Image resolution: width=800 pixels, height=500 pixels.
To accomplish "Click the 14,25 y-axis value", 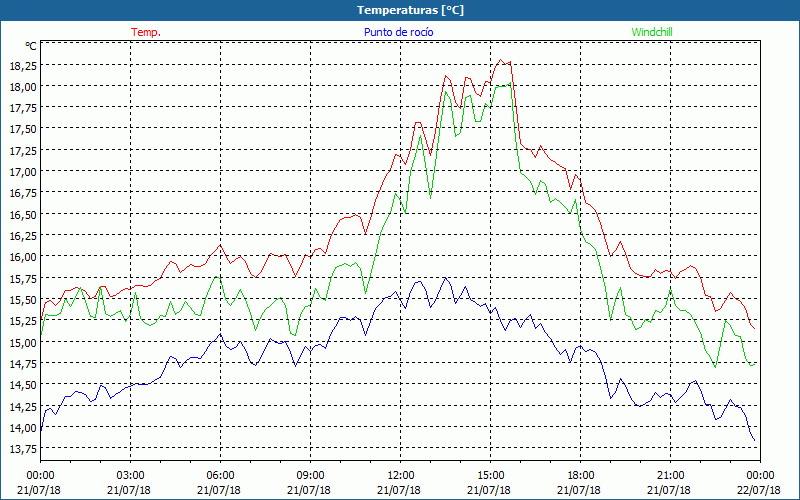I will (x=23, y=407).
